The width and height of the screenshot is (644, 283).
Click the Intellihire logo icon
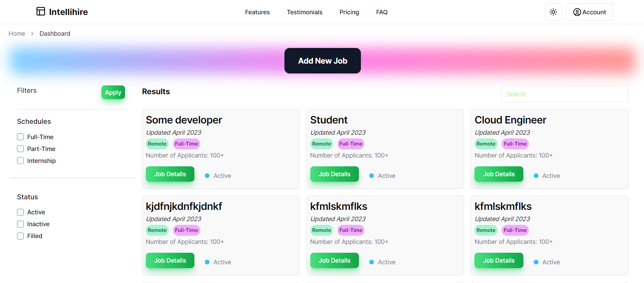(x=41, y=12)
